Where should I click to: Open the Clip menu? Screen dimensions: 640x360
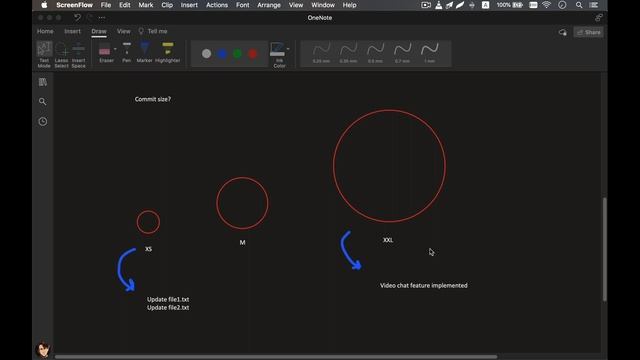pyautogui.click(x=167, y=5)
